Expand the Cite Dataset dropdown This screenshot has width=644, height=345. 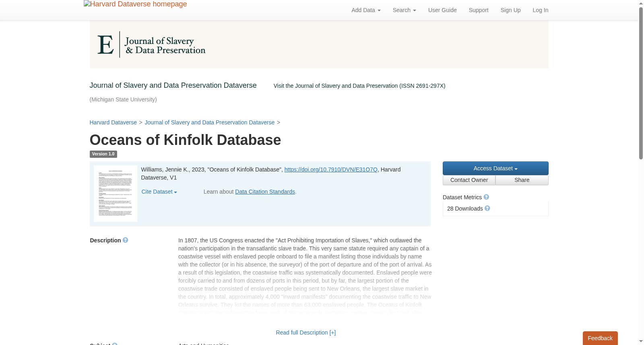click(x=159, y=192)
